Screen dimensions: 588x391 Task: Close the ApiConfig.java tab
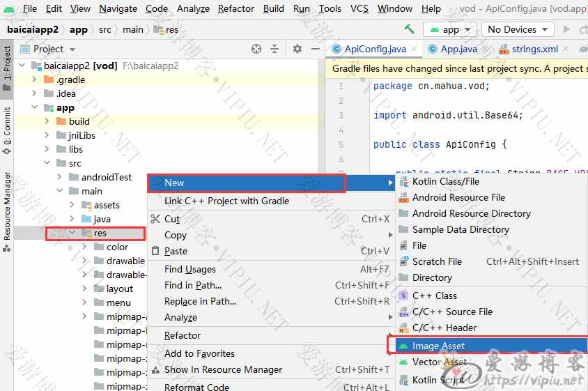click(x=414, y=49)
